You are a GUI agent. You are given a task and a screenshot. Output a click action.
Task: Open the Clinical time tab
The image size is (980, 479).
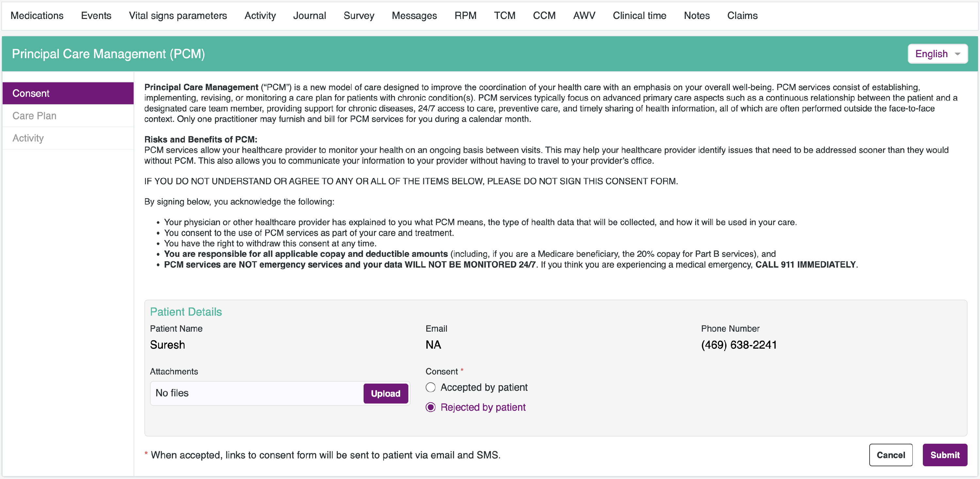pos(639,16)
